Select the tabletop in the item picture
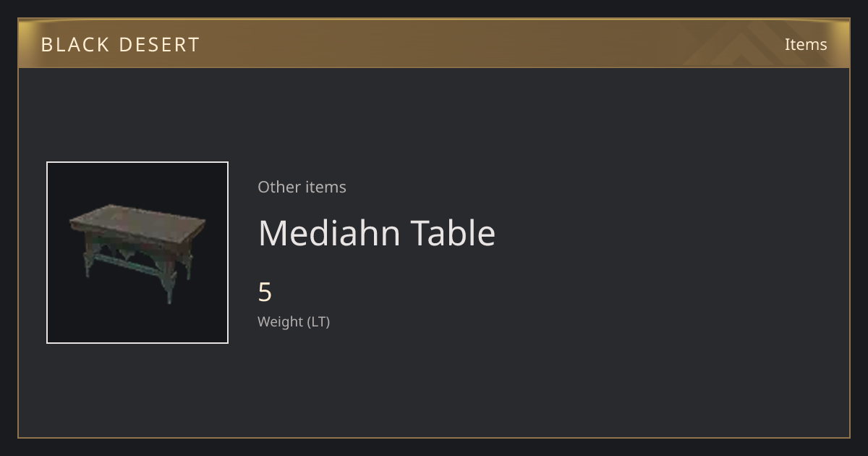Viewport: 868px width, 456px height. 137,221
